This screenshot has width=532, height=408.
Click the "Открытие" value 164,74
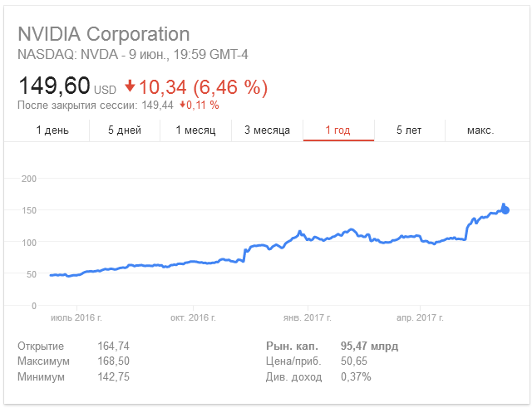[x=114, y=346]
